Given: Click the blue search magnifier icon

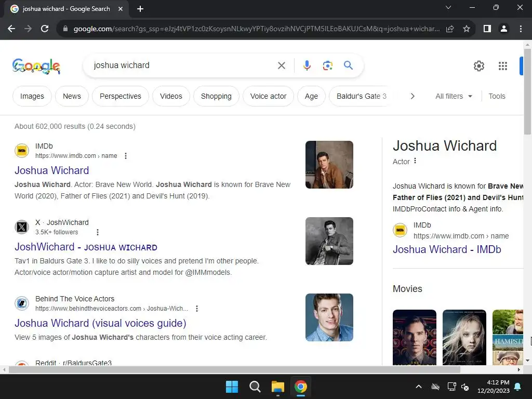Looking at the screenshot, I should (x=348, y=65).
